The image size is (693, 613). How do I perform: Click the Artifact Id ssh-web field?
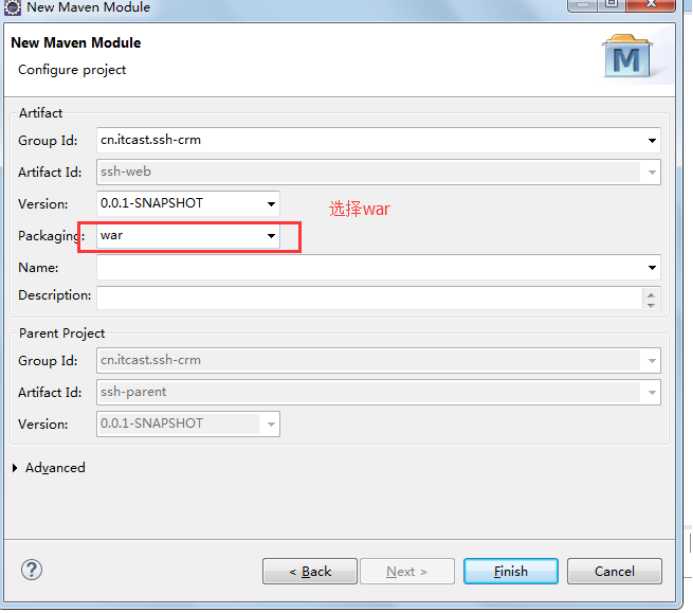click(378, 172)
